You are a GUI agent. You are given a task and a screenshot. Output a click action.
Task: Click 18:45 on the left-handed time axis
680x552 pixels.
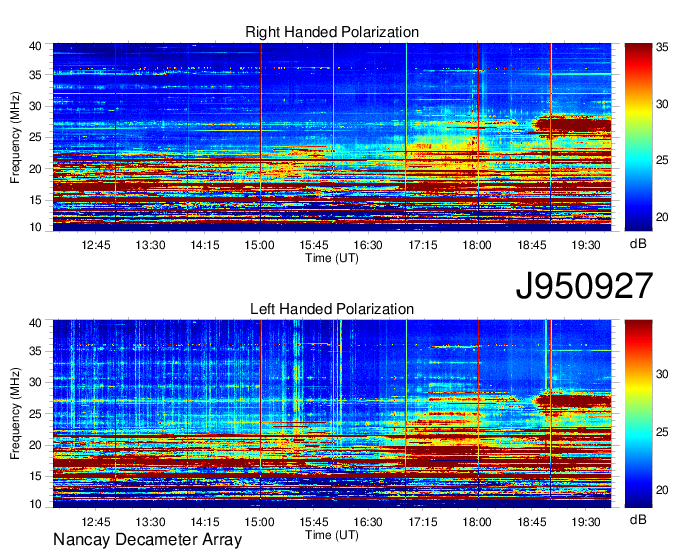(531, 522)
